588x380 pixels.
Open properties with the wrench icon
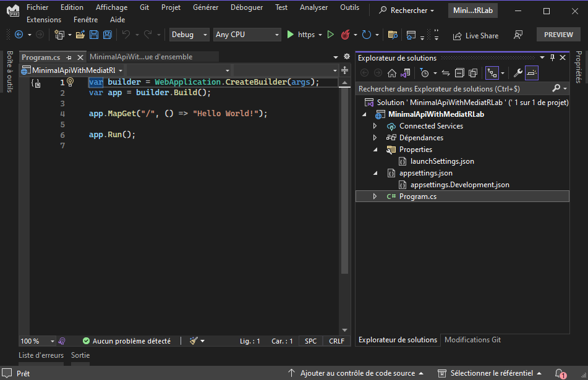tap(518, 73)
